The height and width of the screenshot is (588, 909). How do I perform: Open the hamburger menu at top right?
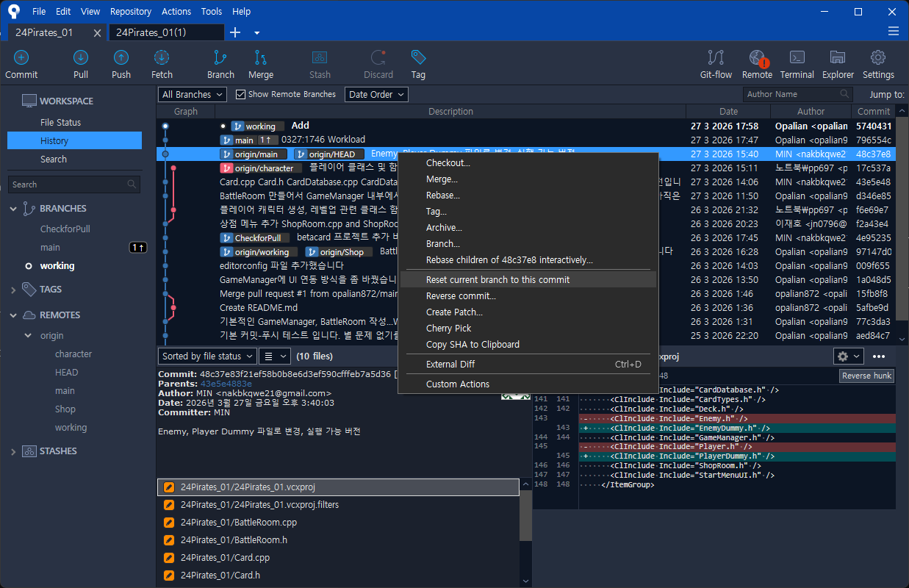(894, 31)
